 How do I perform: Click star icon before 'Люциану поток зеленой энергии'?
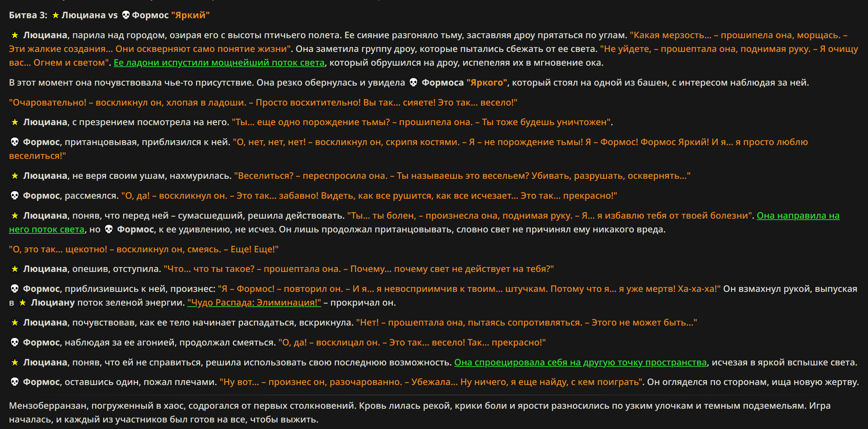(x=23, y=302)
